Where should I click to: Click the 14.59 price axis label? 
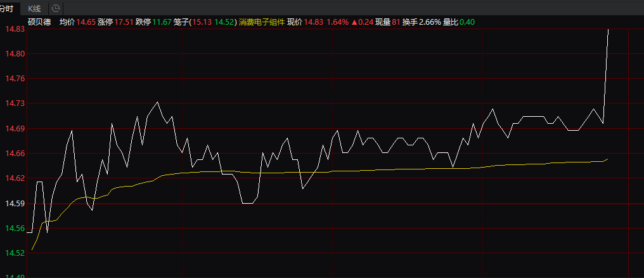(x=15, y=204)
